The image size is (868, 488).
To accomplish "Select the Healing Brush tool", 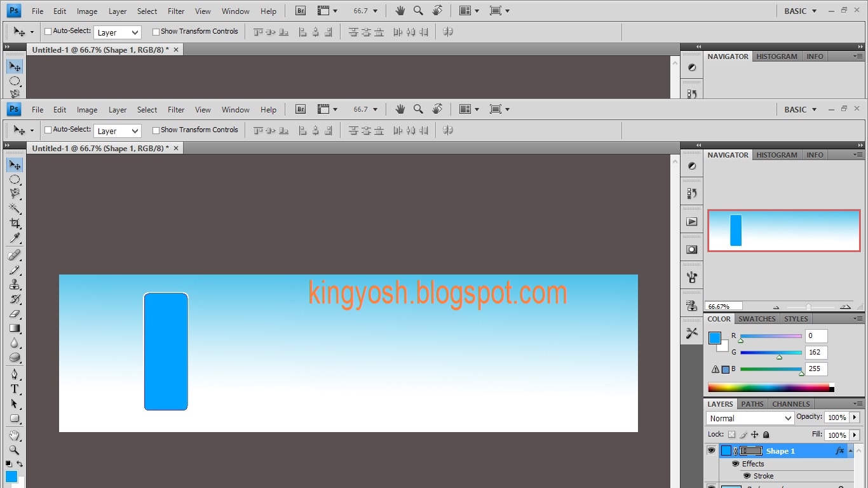I will coord(15,255).
